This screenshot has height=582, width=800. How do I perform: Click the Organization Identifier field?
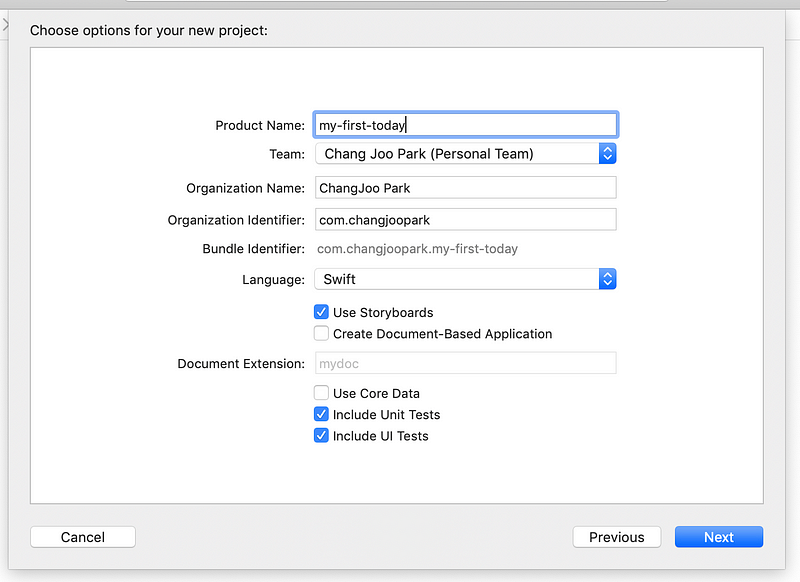pos(465,220)
